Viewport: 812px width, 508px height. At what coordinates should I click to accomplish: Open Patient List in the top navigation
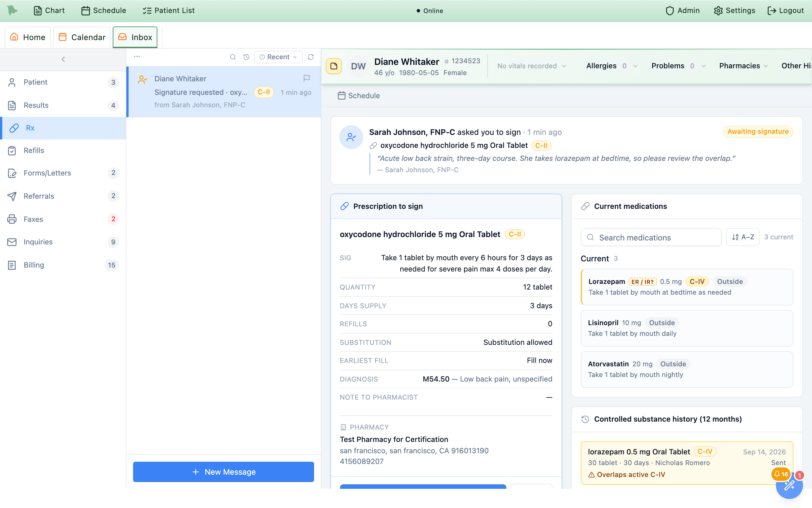[168, 10]
